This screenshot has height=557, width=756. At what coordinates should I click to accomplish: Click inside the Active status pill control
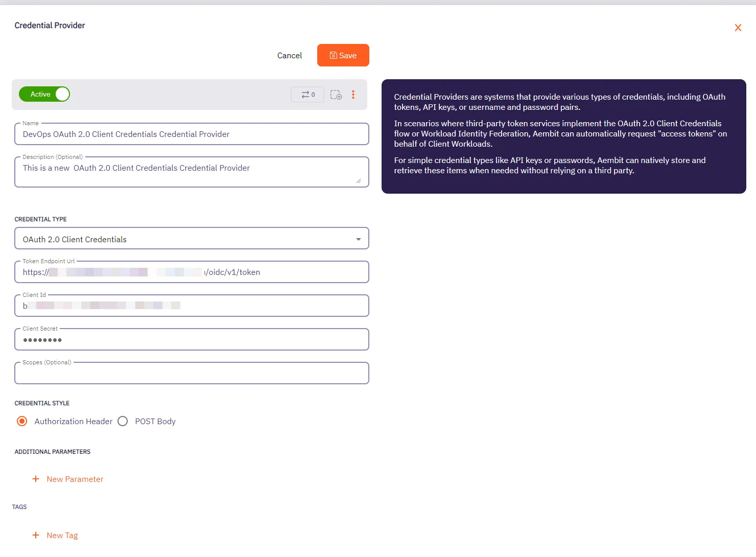click(x=44, y=94)
